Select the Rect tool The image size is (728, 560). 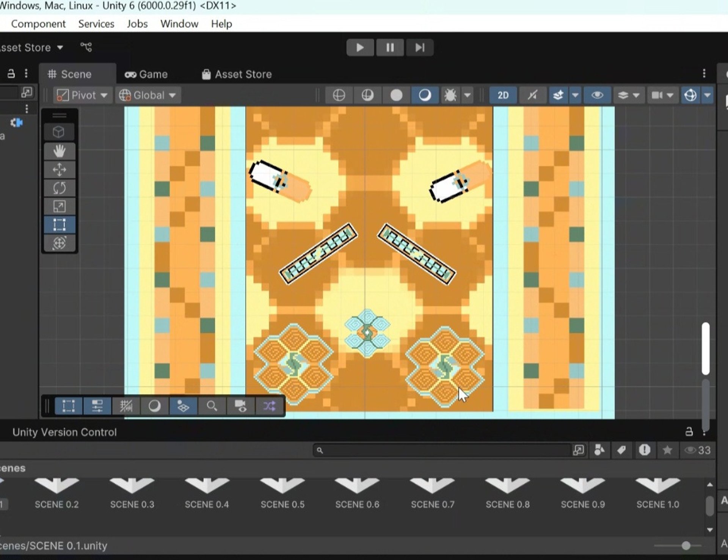point(59,224)
